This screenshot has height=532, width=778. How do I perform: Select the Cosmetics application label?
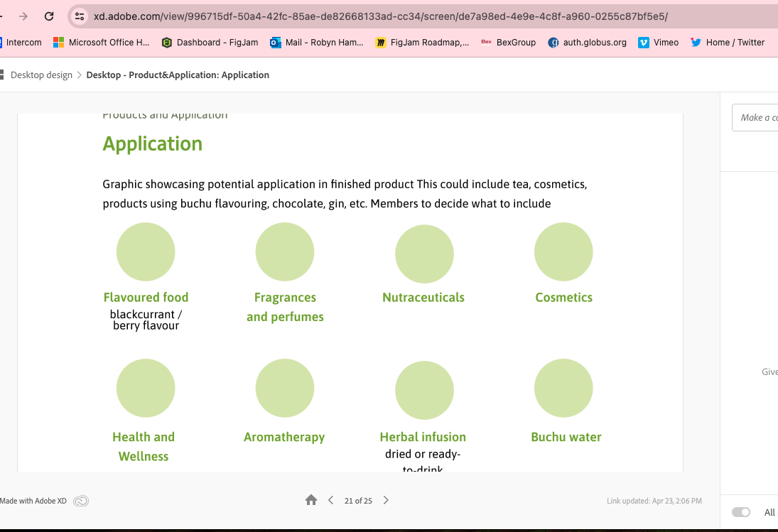(563, 298)
